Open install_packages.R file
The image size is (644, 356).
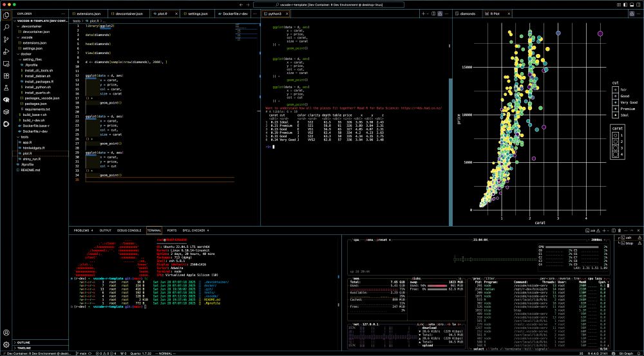41,81
